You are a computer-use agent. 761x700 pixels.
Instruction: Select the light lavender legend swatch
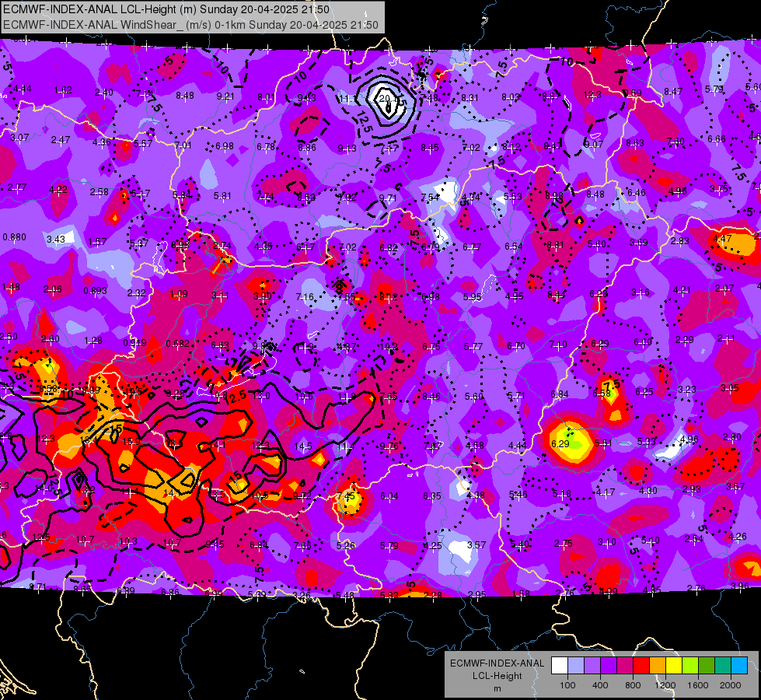[x=576, y=666]
